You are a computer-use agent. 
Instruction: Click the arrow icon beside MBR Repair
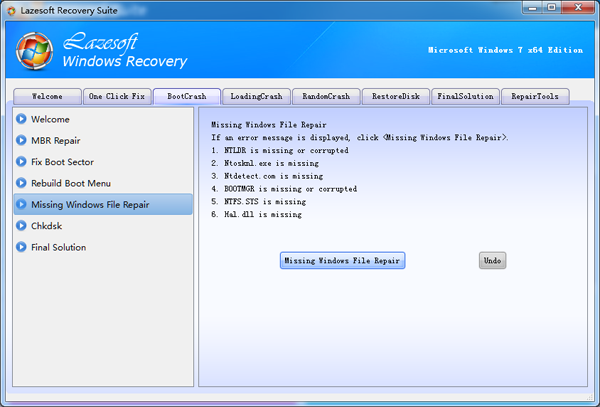point(21,140)
